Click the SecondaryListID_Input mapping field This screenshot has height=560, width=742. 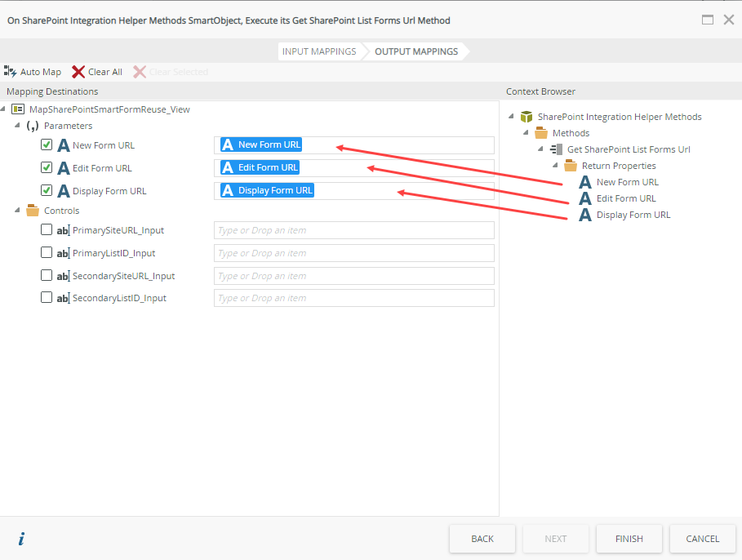coord(353,298)
